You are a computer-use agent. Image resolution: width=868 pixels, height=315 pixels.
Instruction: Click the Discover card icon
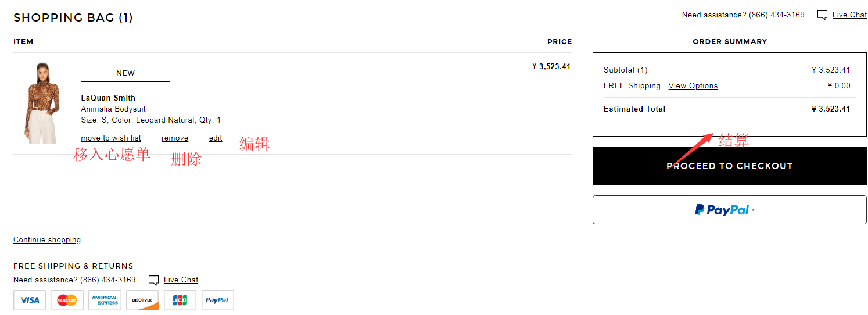(142, 300)
